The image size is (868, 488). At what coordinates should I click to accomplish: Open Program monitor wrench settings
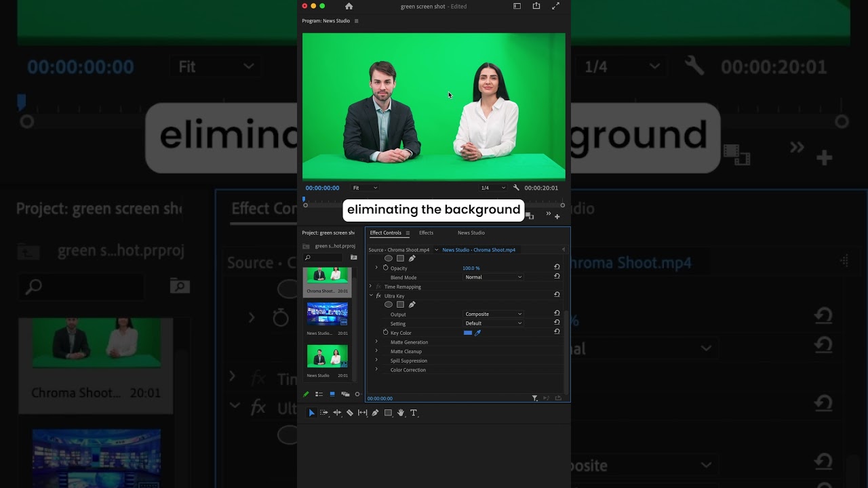pyautogui.click(x=516, y=188)
